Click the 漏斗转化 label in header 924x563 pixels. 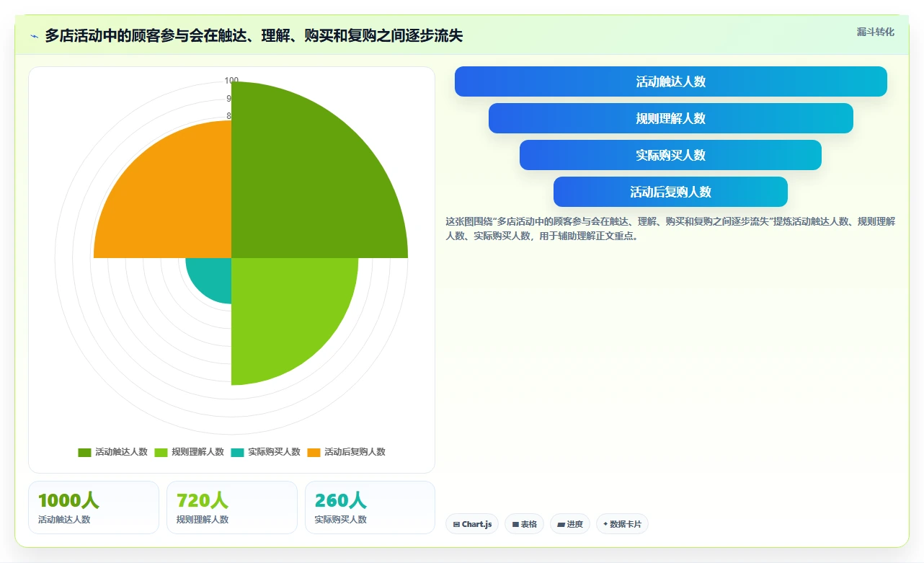click(876, 32)
